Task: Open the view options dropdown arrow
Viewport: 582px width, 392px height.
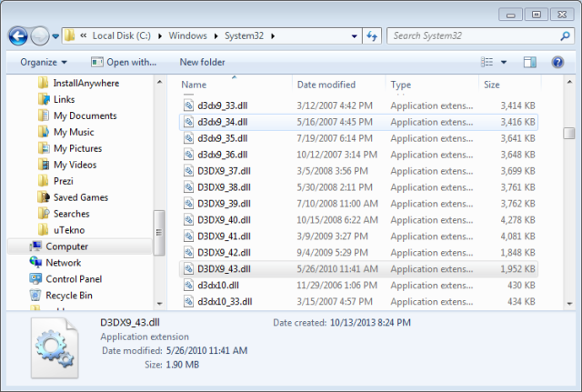Action: pyautogui.click(x=504, y=62)
